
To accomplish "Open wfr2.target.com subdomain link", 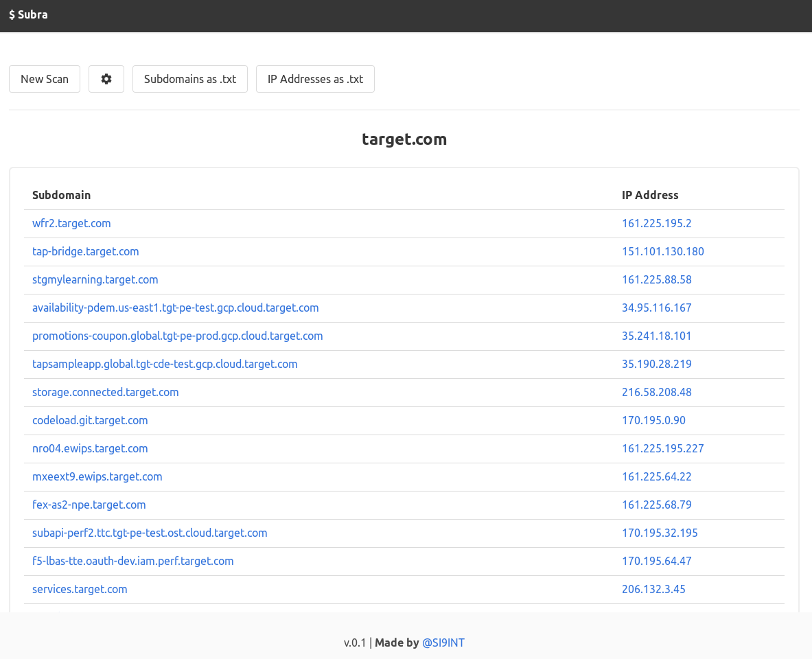I will 71,223.
